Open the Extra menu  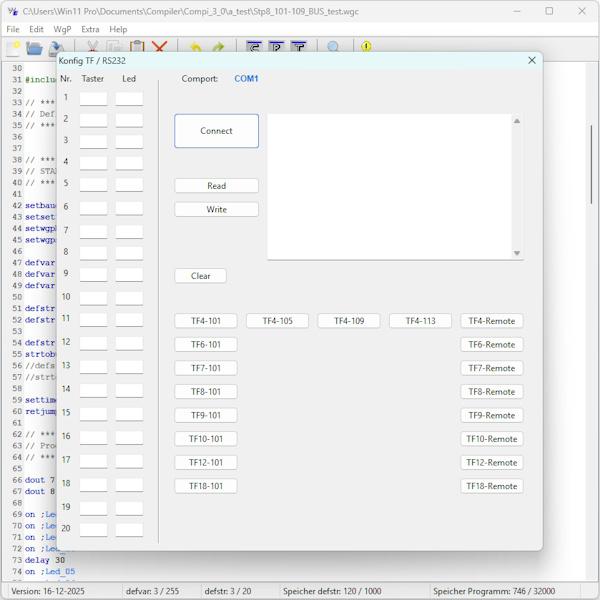pos(90,29)
